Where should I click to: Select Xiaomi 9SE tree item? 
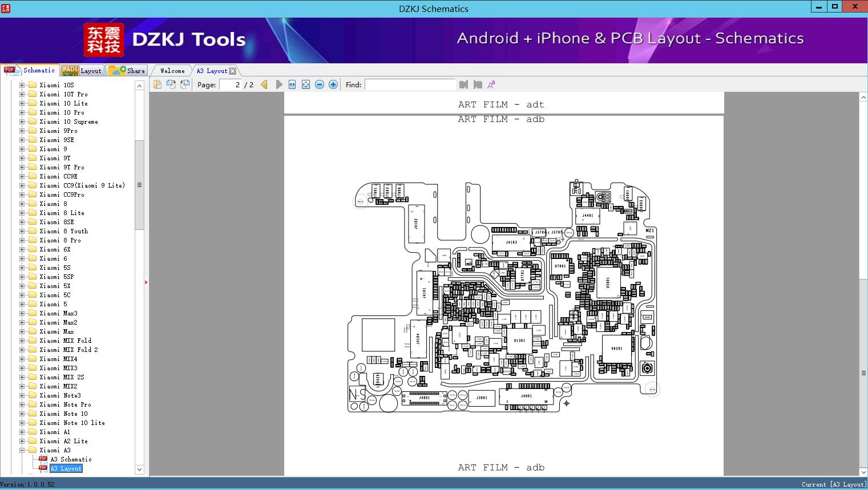tap(56, 140)
